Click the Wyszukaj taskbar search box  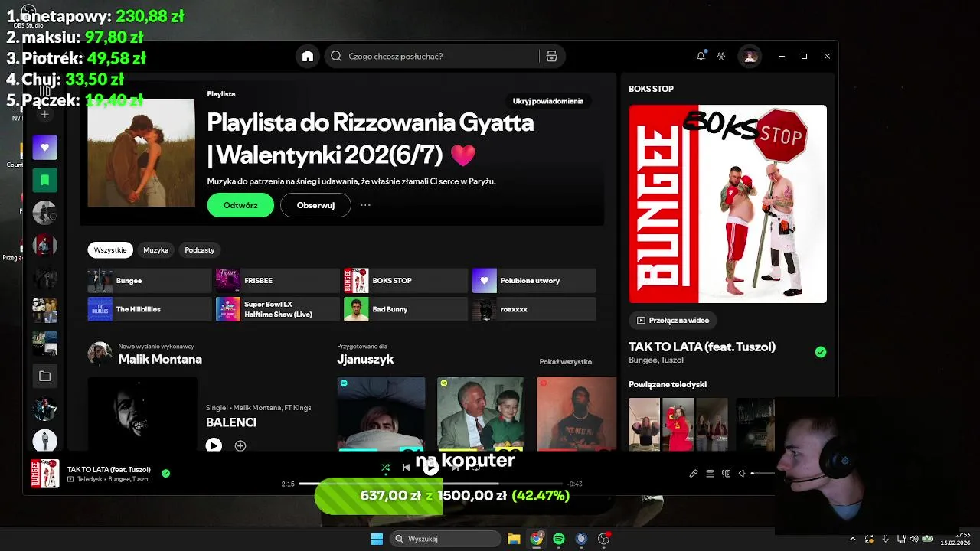point(445,539)
